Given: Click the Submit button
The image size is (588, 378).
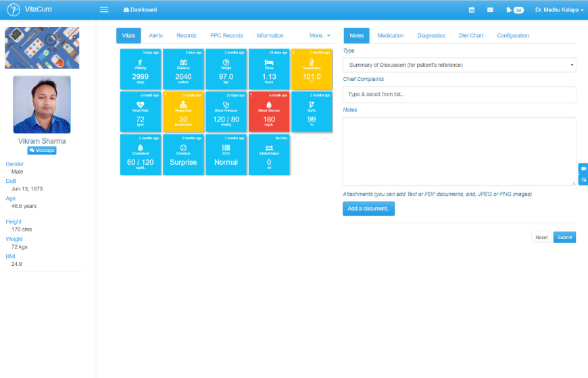Looking at the screenshot, I should [564, 238].
